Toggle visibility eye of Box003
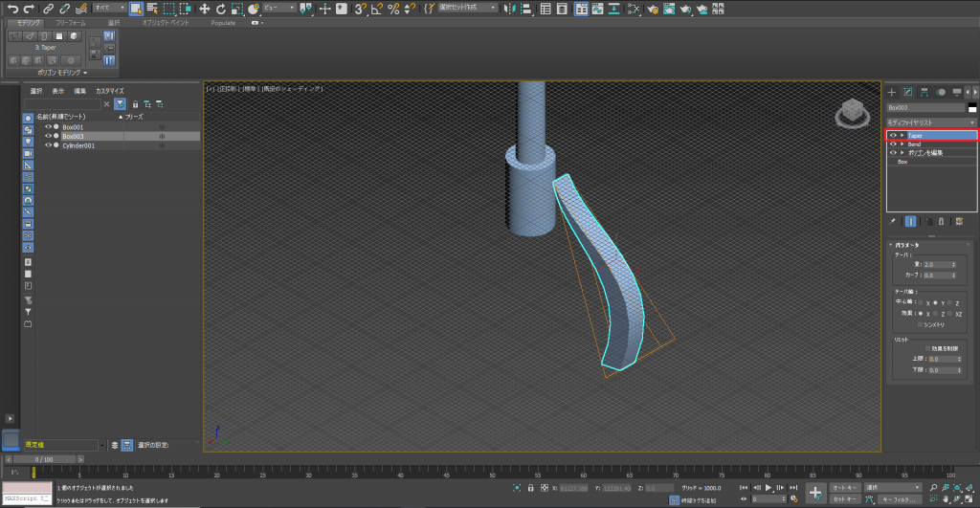This screenshot has width=980, height=508. [48, 136]
